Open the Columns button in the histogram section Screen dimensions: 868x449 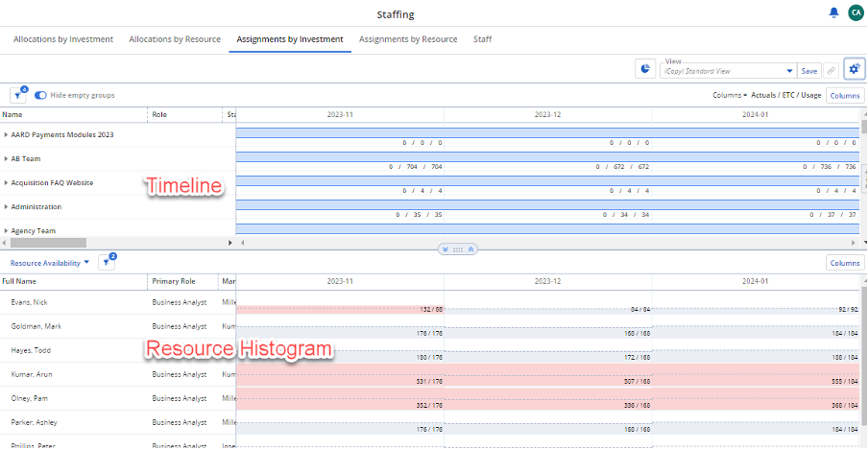(x=845, y=263)
